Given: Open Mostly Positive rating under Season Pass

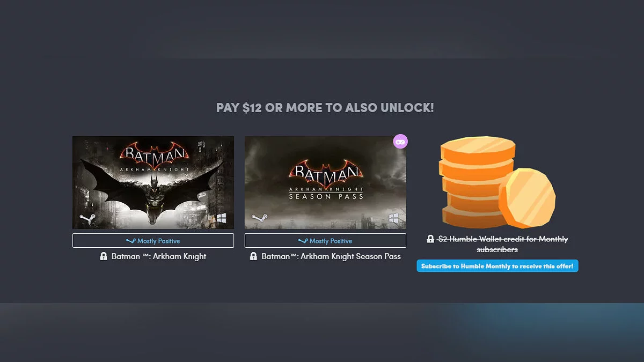Looking at the screenshot, I should [325, 241].
